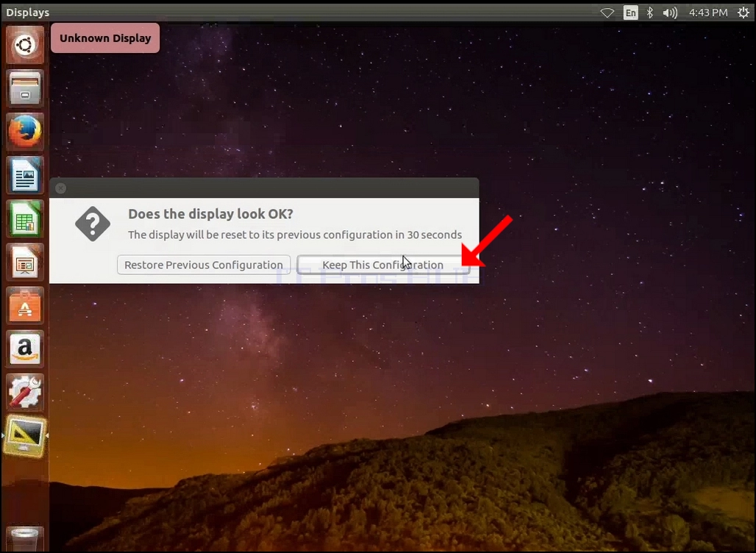The image size is (756, 553).
Task: Open the 4:43 PM clock menu
Action: [x=707, y=13]
